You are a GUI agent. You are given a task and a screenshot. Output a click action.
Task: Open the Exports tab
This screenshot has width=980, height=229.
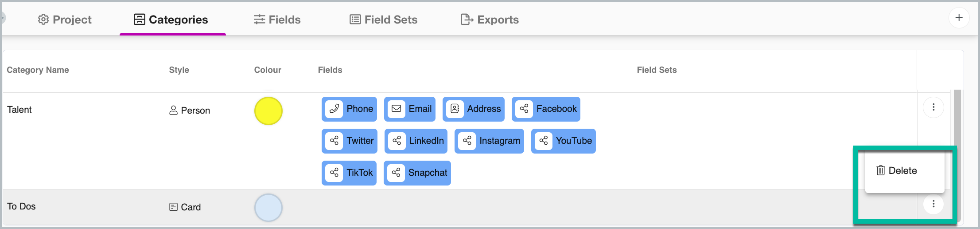490,20
